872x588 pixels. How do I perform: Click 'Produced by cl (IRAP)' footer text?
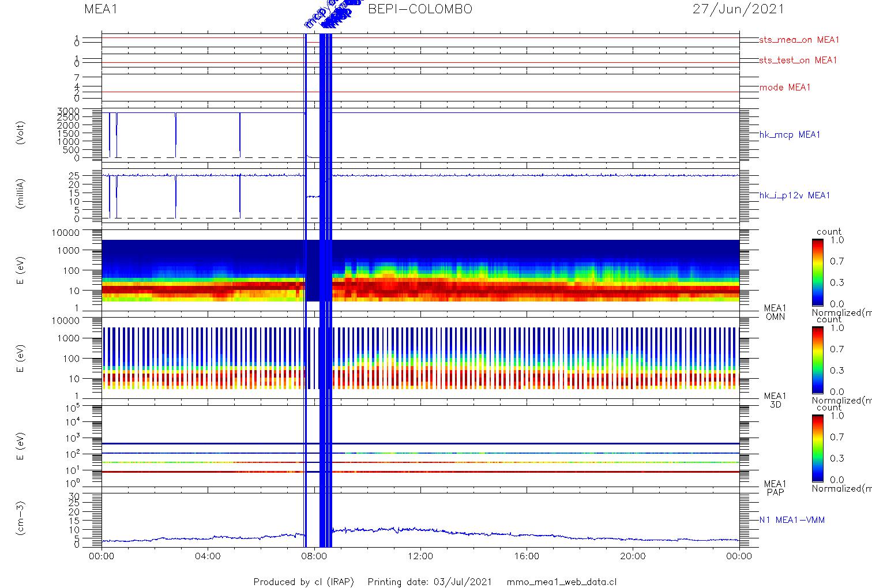tap(304, 582)
